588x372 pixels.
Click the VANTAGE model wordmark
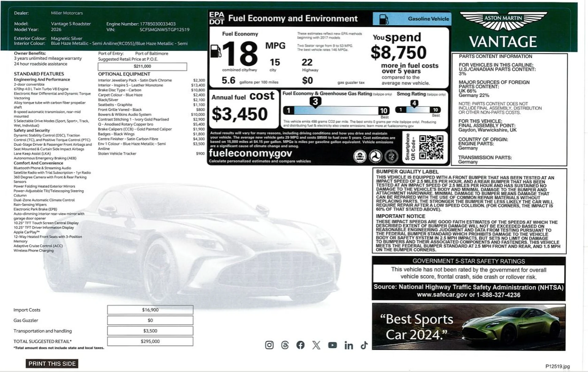[503, 42]
